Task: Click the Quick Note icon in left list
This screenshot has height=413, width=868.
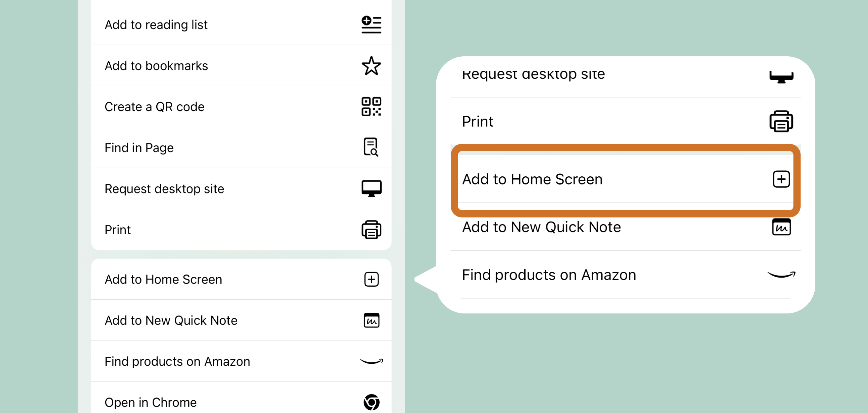Action: point(371,320)
